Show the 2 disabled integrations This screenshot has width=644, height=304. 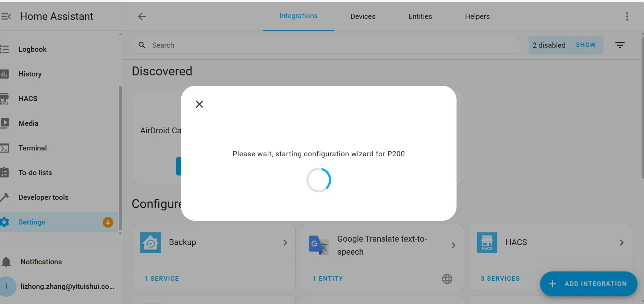click(x=585, y=45)
